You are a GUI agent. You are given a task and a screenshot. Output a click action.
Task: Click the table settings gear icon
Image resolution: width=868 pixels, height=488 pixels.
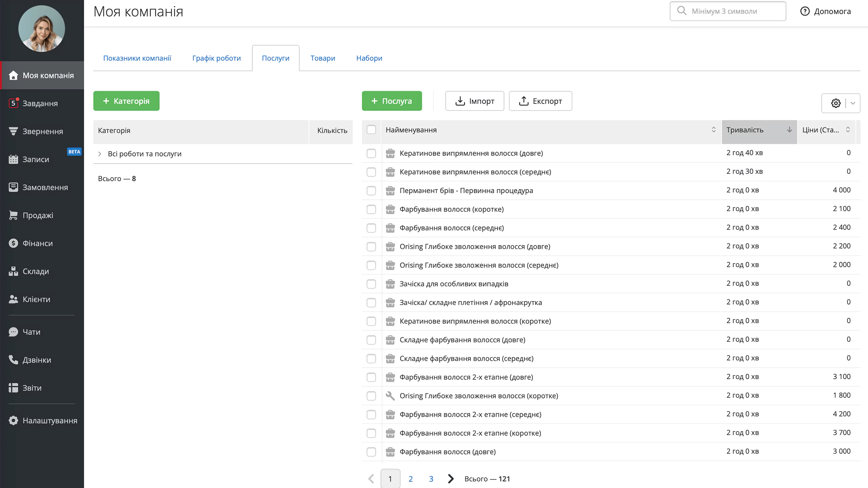(x=835, y=103)
